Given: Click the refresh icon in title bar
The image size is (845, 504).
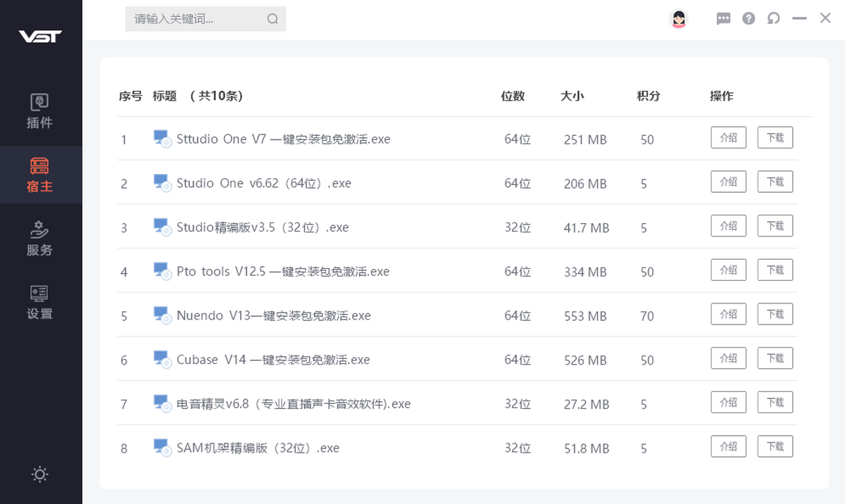Looking at the screenshot, I should click(x=774, y=19).
